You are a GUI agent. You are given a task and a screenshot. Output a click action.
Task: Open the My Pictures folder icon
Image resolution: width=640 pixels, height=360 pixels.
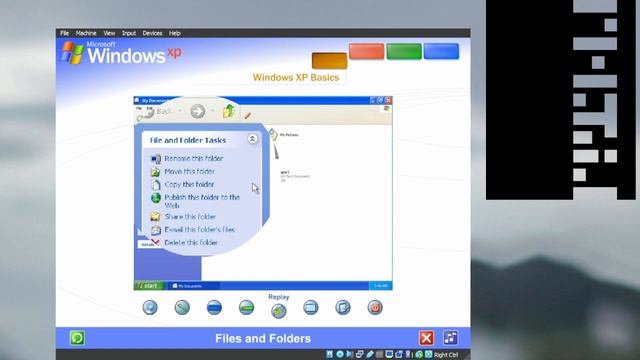273,135
